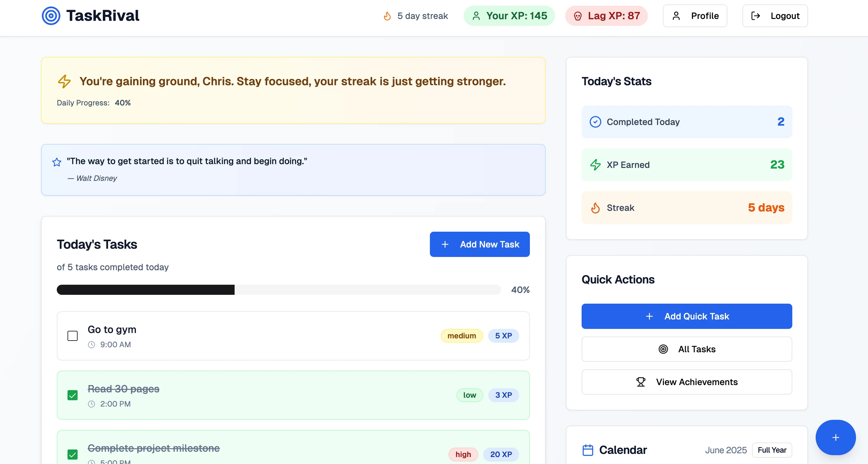Click Add New Task button
The image size is (868, 464).
[479, 244]
